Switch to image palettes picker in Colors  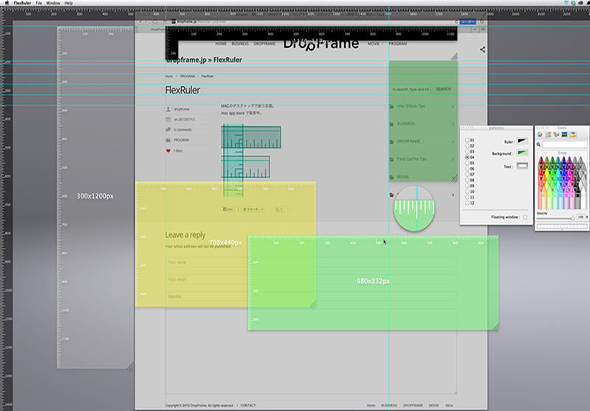pyautogui.click(x=564, y=134)
